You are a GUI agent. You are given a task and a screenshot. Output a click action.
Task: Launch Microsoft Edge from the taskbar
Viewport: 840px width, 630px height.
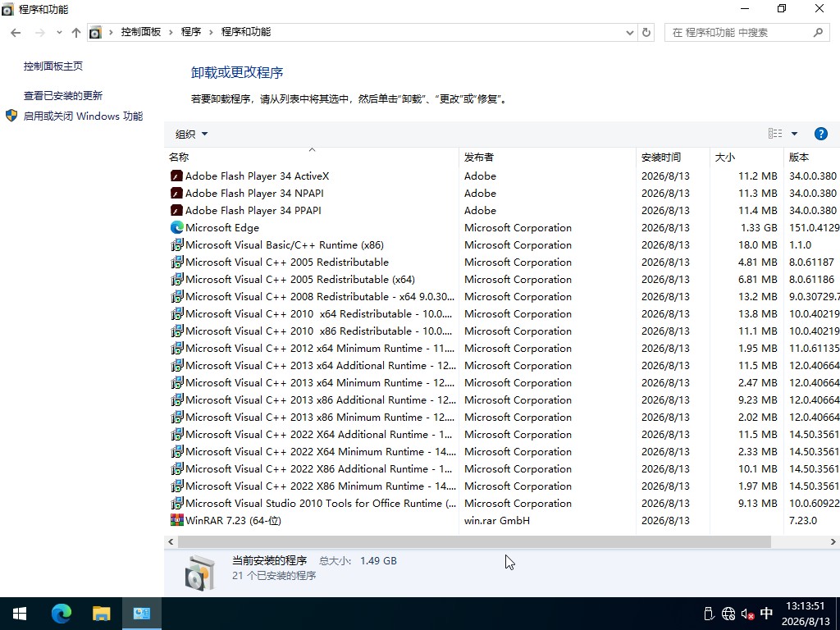click(61, 614)
